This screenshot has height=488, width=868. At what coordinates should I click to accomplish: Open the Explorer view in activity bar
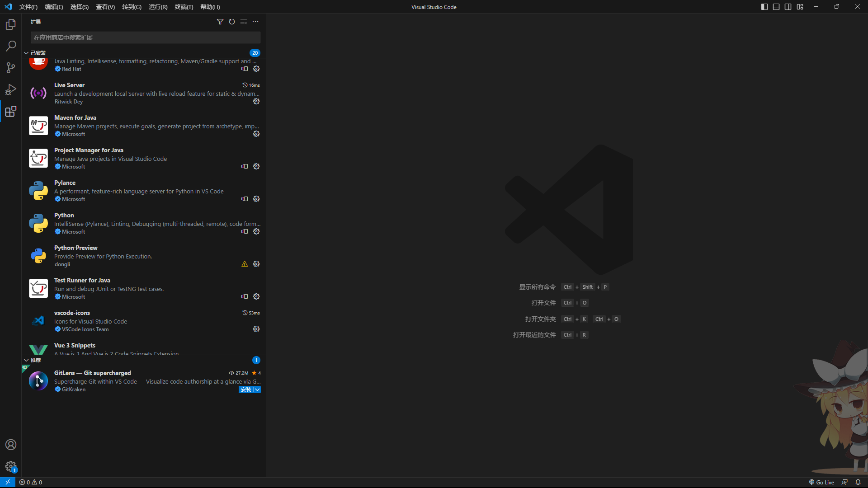[11, 24]
